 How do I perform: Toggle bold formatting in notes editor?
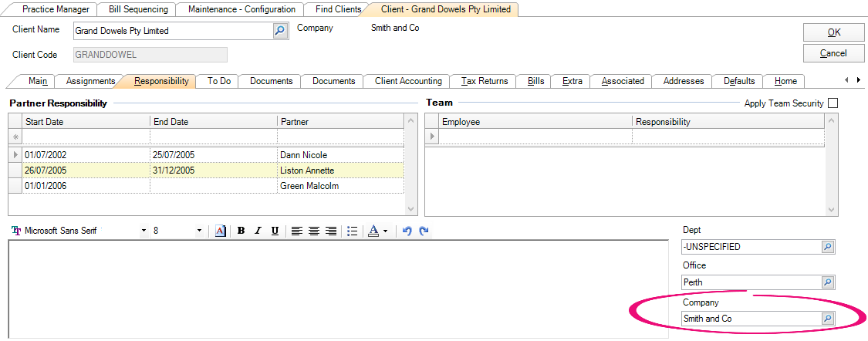pos(241,231)
